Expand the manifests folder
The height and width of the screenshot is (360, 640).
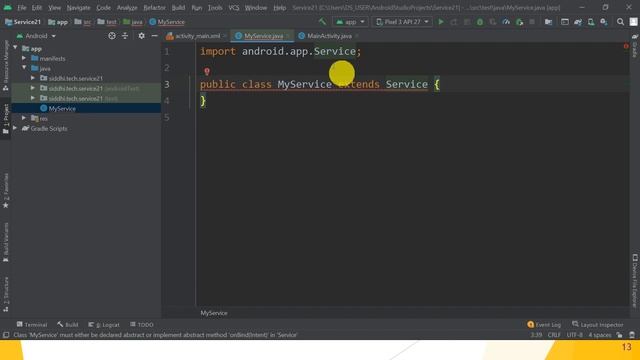[x=24, y=58]
